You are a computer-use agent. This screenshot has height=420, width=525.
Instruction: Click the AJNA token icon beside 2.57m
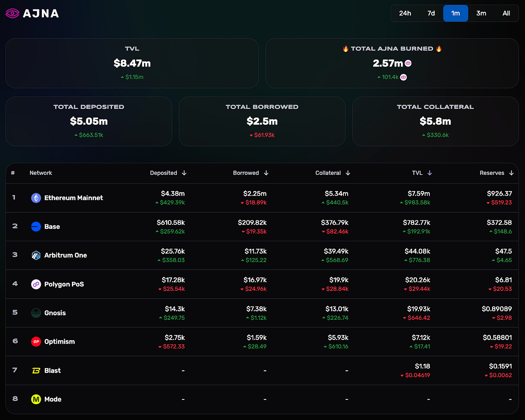[408, 63]
